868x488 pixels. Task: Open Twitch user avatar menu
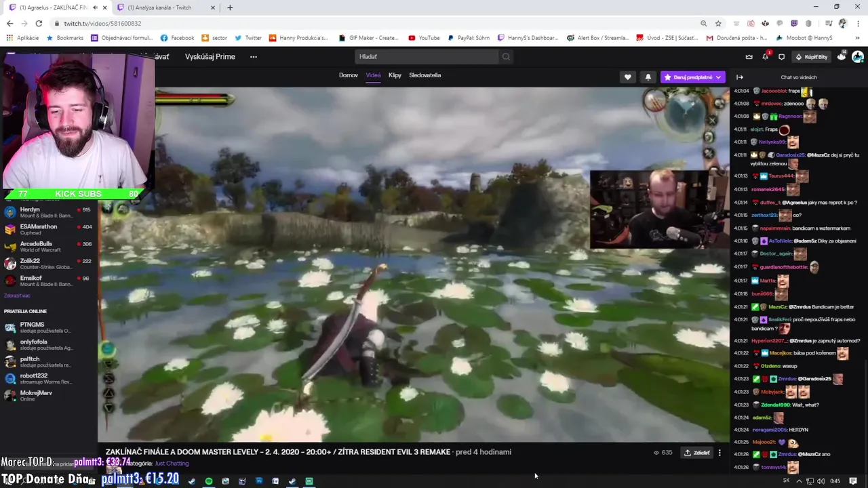(858, 57)
